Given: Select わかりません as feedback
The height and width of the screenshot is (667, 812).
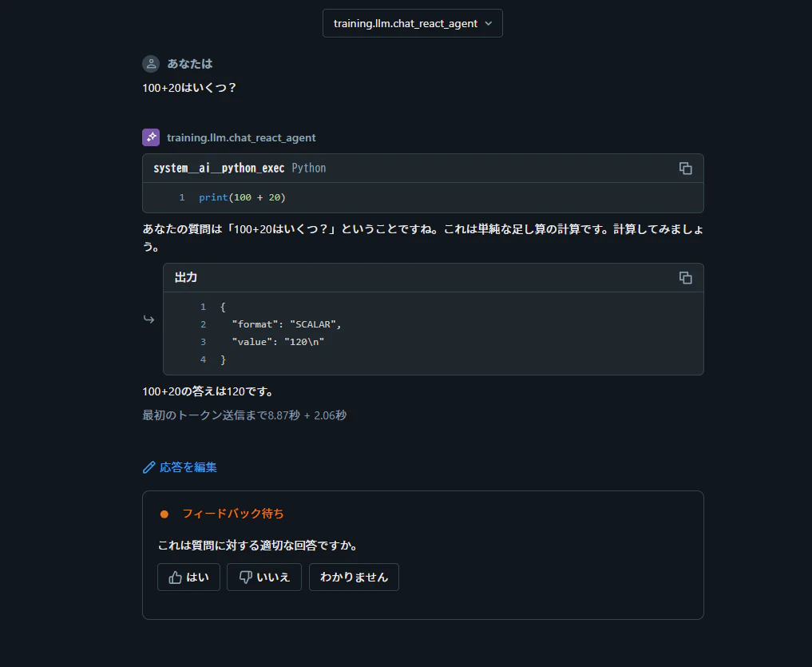Looking at the screenshot, I should 354,578.
